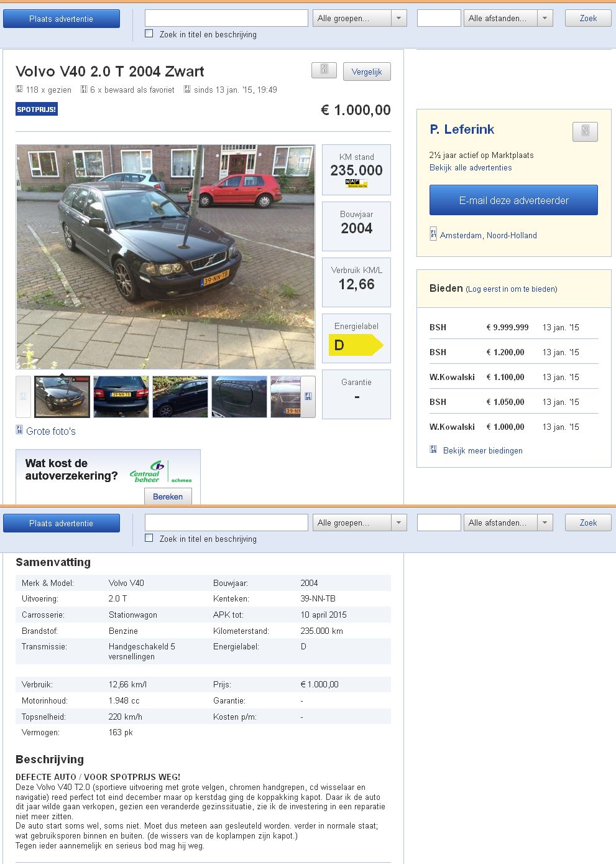The width and height of the screenshot is (616, 864).
Task: Show next photos with the right gallery arrow
Action: [x=308, y=396]
